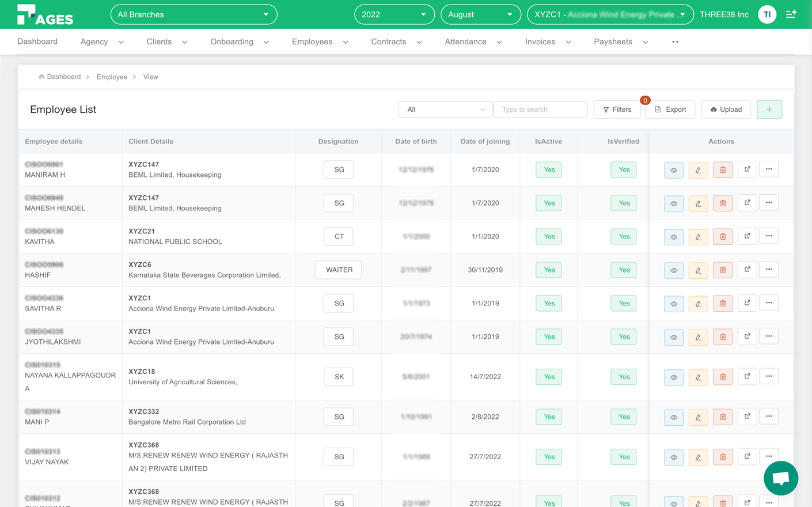Screen dimensions: 812x507
Task: Open the 2022 year dropdown
Action: [394, 14]
